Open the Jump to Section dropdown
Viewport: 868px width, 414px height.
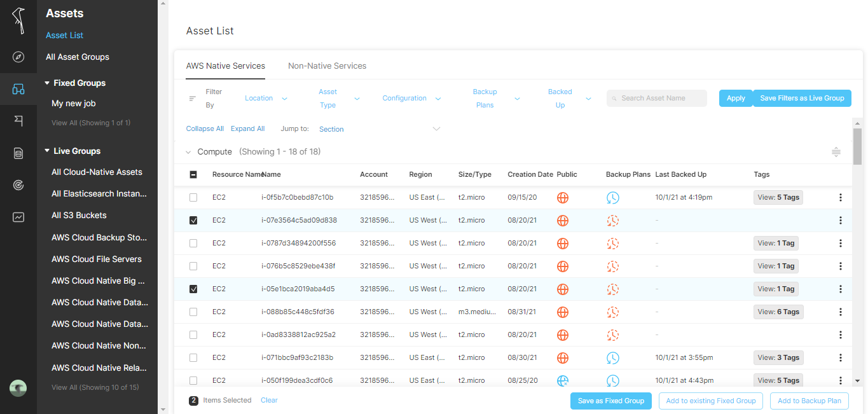[x=380, y=129]
